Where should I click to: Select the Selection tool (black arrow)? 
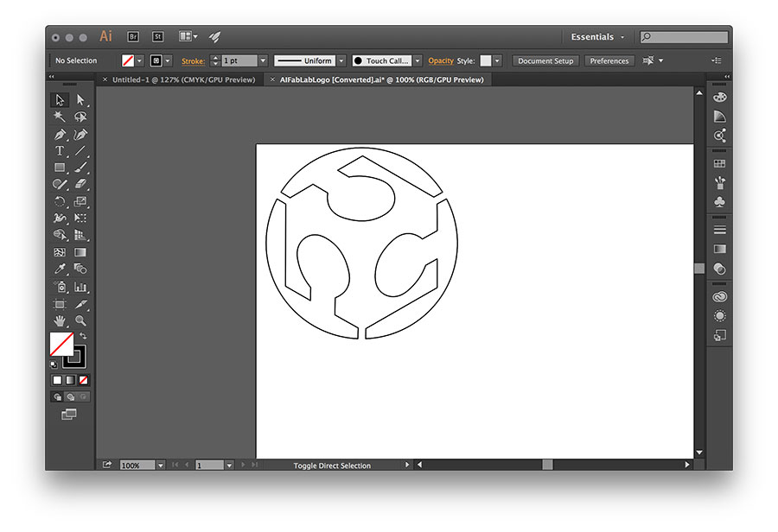[60, 100]
